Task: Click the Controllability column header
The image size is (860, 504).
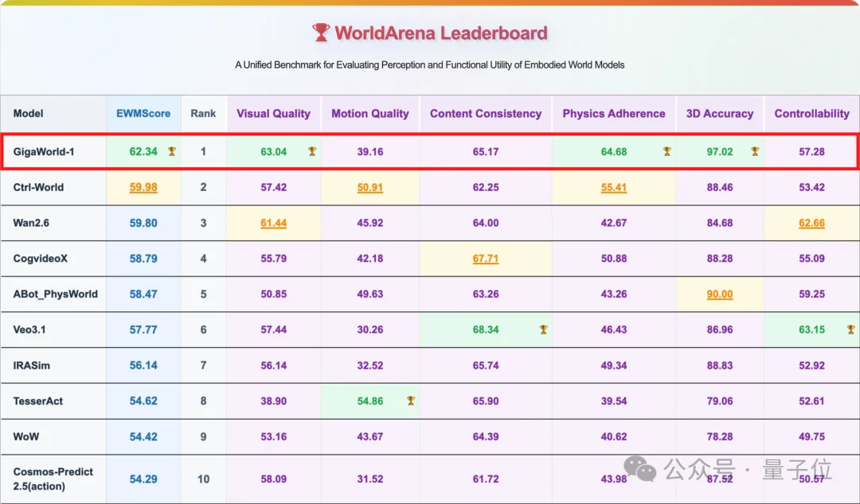Action: pos(811,114)
